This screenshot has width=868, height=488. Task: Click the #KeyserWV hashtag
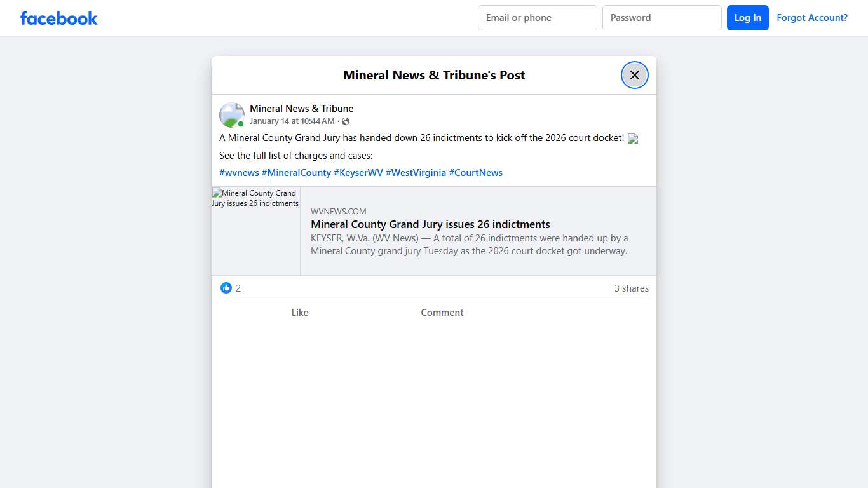point(358,172)
